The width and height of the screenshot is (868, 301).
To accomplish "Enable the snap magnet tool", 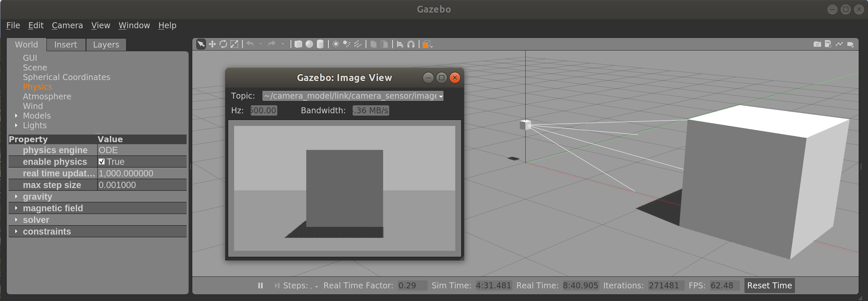I will [x=411, y=44].
